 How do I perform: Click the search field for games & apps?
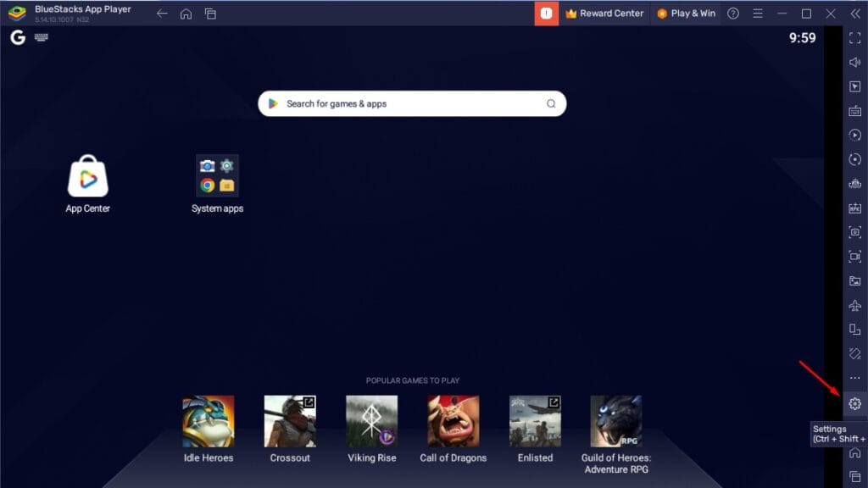pyautogui.click(x=412, y=103)
